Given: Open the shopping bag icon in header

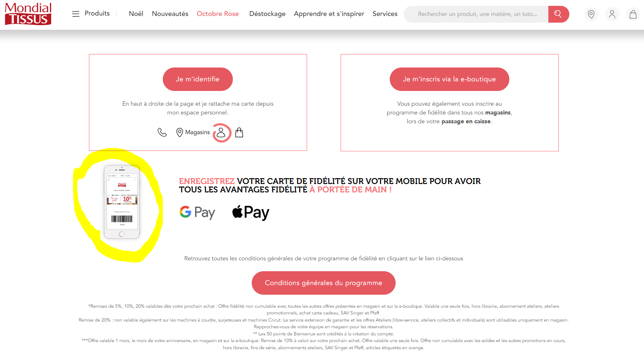Looking at the screenshot, I should click(633, 14).
